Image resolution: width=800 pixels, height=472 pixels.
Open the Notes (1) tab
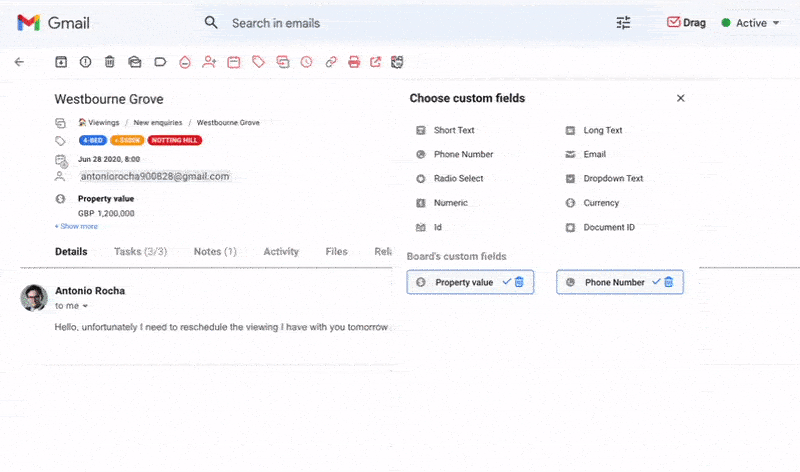(215, 252)
